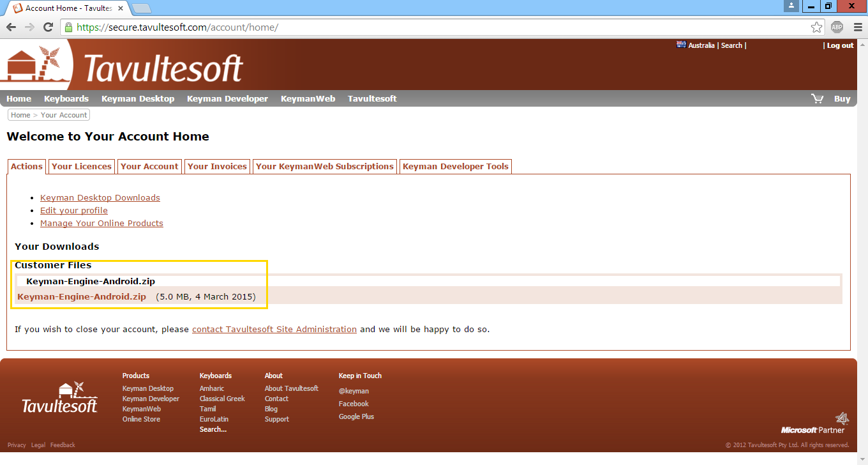The width and height of the screenshot is (868, 465).
Task: Click footer Search... link
Action: click(213, 429)
